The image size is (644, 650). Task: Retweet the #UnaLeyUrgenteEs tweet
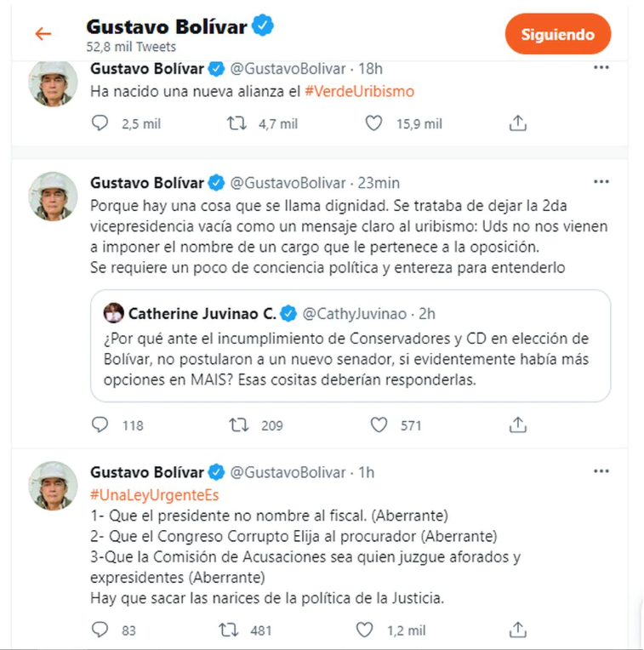230,630
